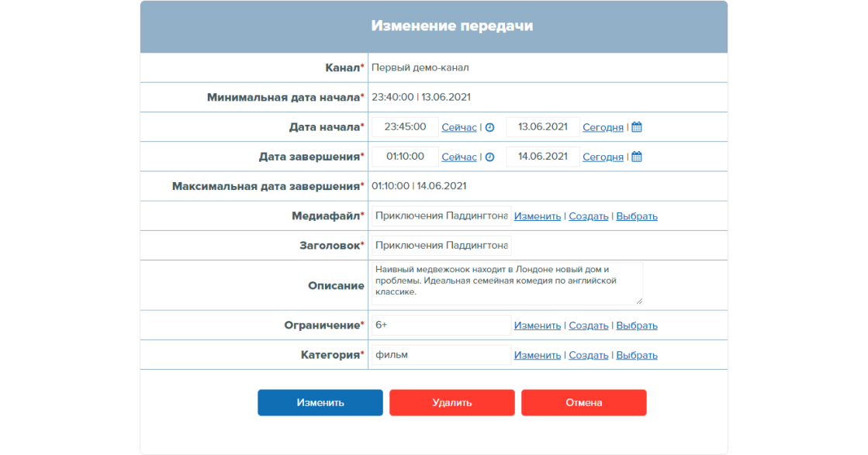Focus the start time field 23:45:00

click(x=405, y=127)
